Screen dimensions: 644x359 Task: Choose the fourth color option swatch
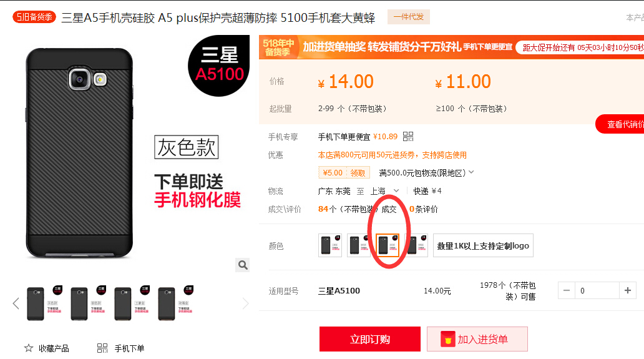[x=417, y=245]
